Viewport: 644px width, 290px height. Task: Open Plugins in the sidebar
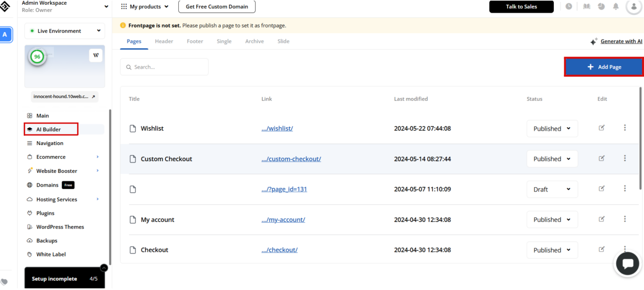pyautogui.click(x=45, y=213)
